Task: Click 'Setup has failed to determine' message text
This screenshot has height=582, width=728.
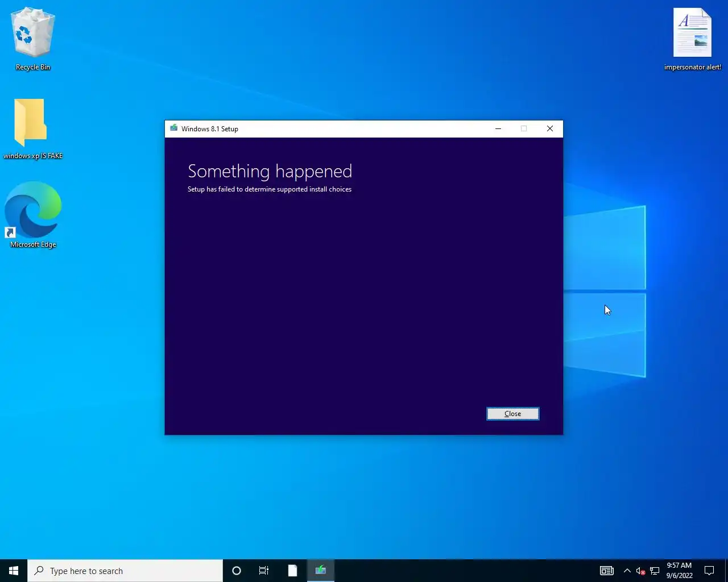Action: 270,189
